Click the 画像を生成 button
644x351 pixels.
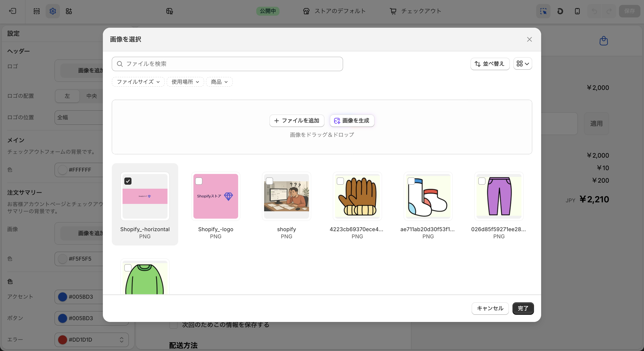coord(352,121)
